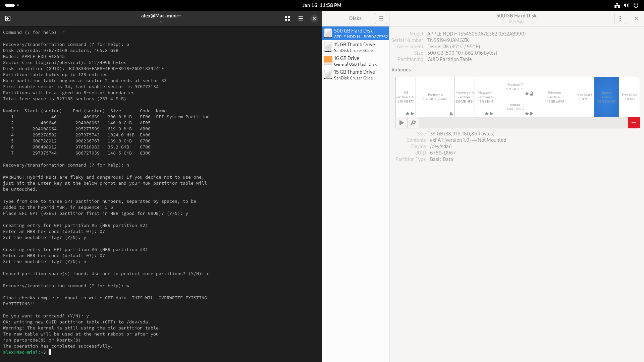Click the terminal hamburger menu icon
644x362 pixels.
pyautogui.click(x=301, y=18)
